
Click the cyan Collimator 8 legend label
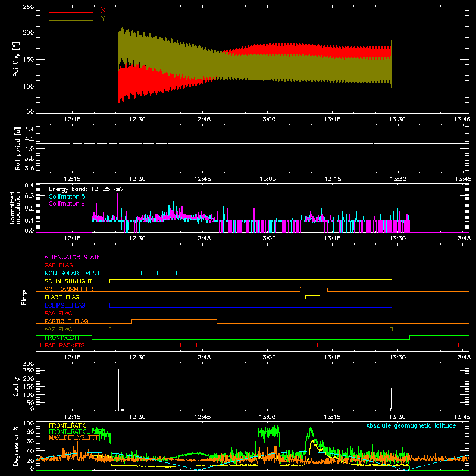point(67,196)
